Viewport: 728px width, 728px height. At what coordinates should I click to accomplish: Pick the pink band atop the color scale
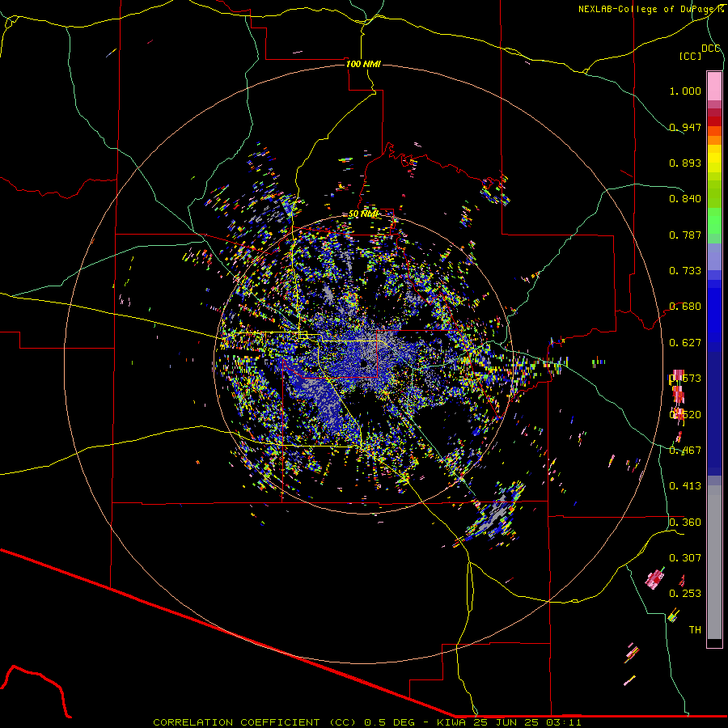click(714, 87)
